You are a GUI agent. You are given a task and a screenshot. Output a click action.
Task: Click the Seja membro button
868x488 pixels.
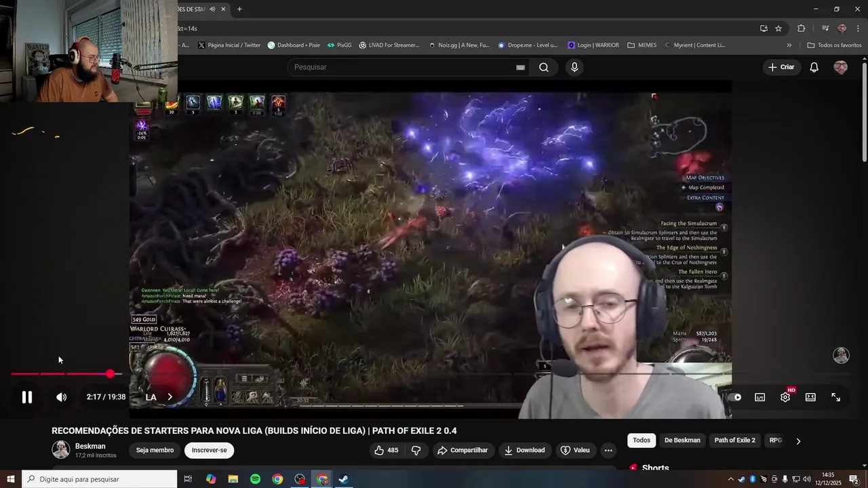155,450
